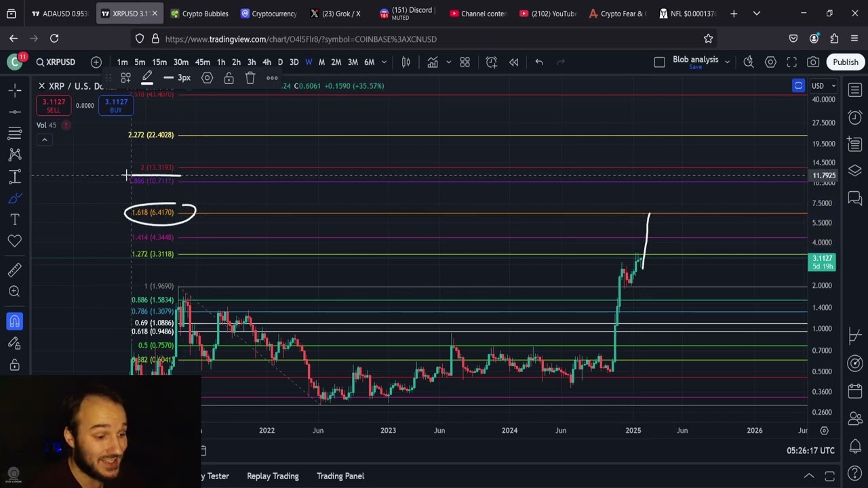Viewport: 868px width, 488px height.
Task: Open the Trading Panel tab
Action: click(340, 476)
